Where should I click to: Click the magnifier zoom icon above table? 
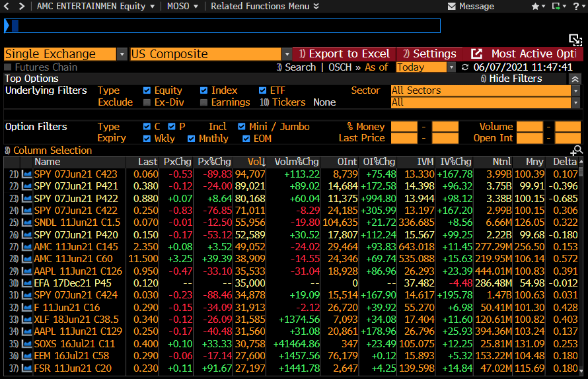pos(577,151)
